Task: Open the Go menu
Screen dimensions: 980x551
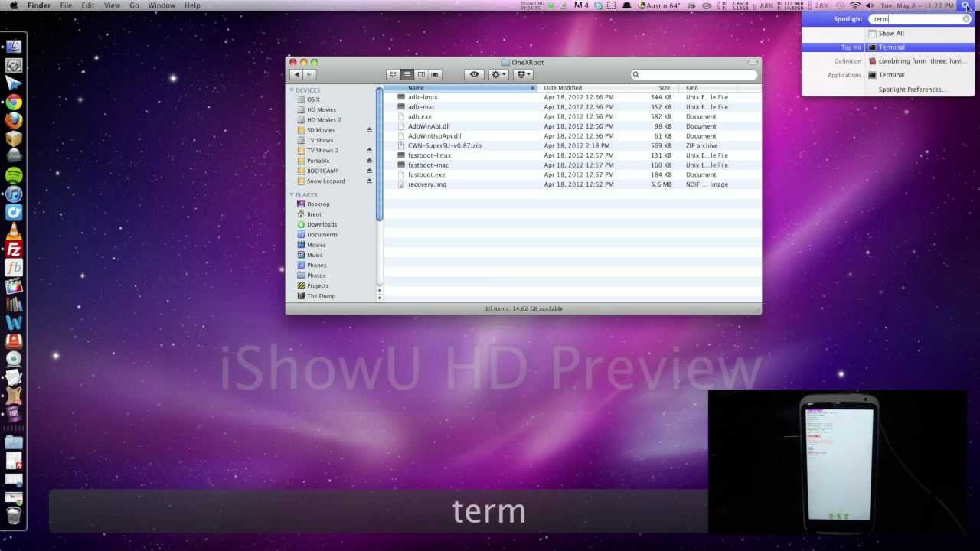Action: (134, 5)
